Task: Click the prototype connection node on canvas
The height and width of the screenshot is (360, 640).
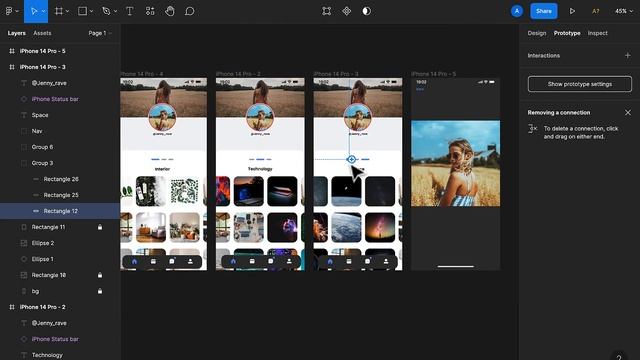Action: (x=351, y=159)
